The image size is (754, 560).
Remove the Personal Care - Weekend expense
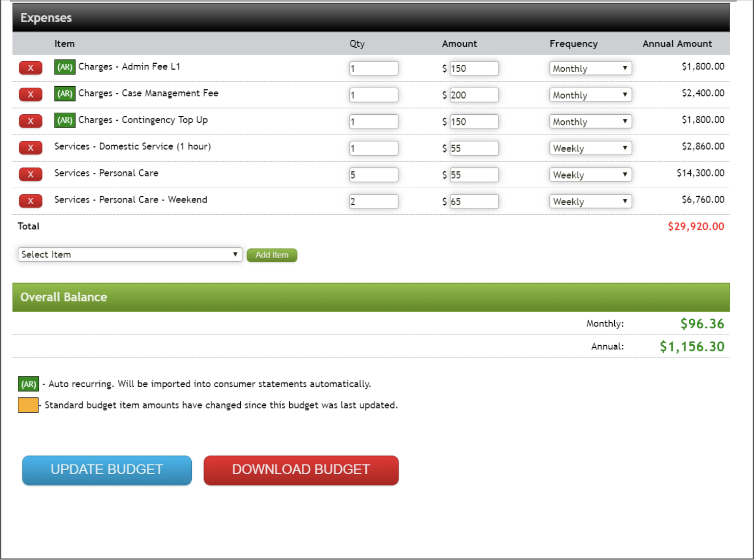click(x=30, y=200)
